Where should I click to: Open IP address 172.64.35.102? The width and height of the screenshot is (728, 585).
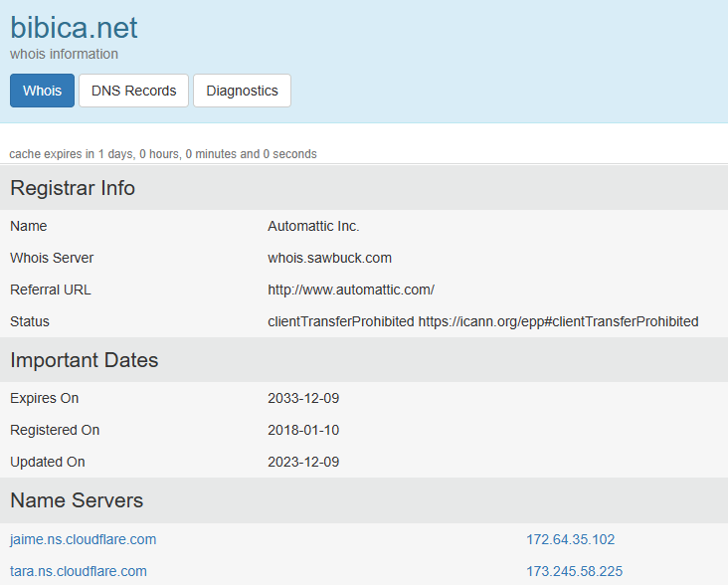click(x=570, y=539)
